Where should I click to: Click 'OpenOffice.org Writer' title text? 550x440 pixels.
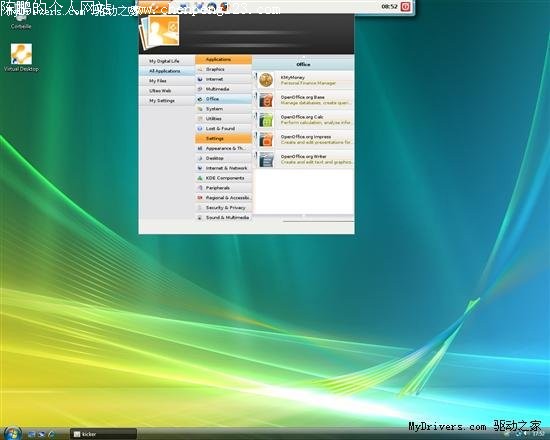tap(303, 156)
